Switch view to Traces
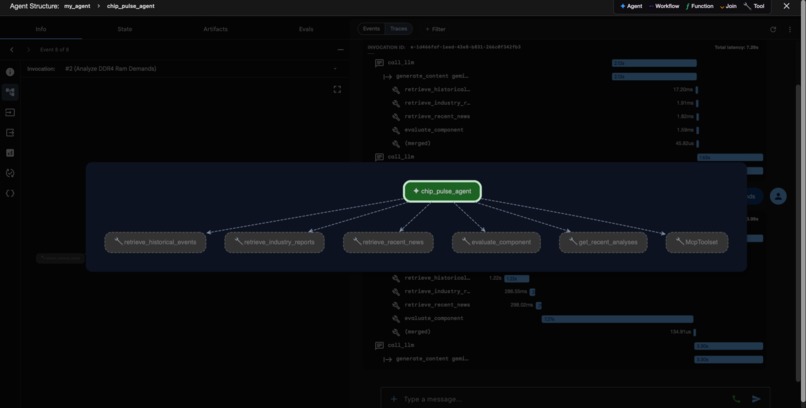This screenshot has width=806, height=408. tap(398, 29)
